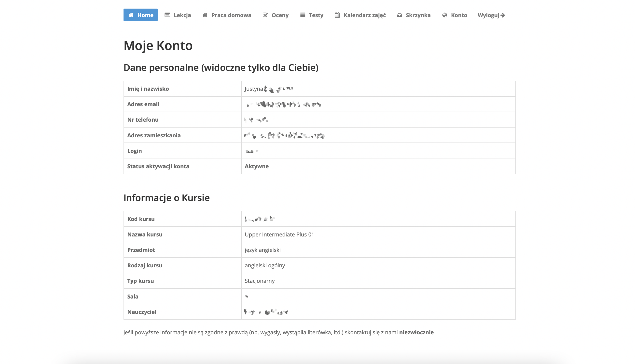The height and width of the screenshot is (364, 635).
Task: Open the Oceny grades section
Action: click(280, 15)
